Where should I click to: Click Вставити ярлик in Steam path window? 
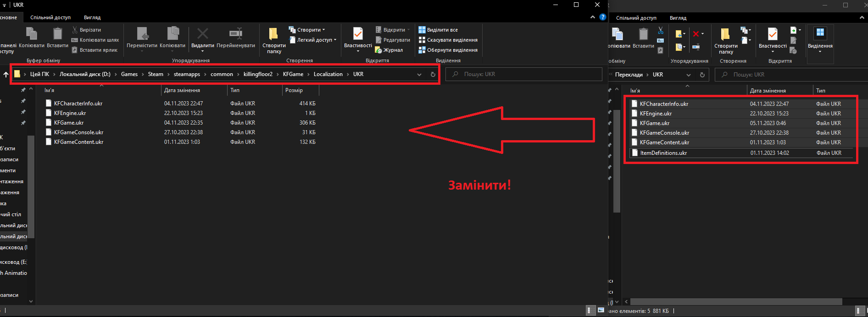point(95,50)
